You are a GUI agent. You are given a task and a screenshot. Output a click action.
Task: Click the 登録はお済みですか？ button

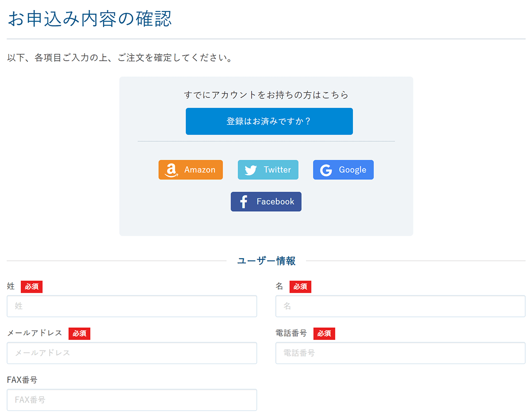(269, 121)
